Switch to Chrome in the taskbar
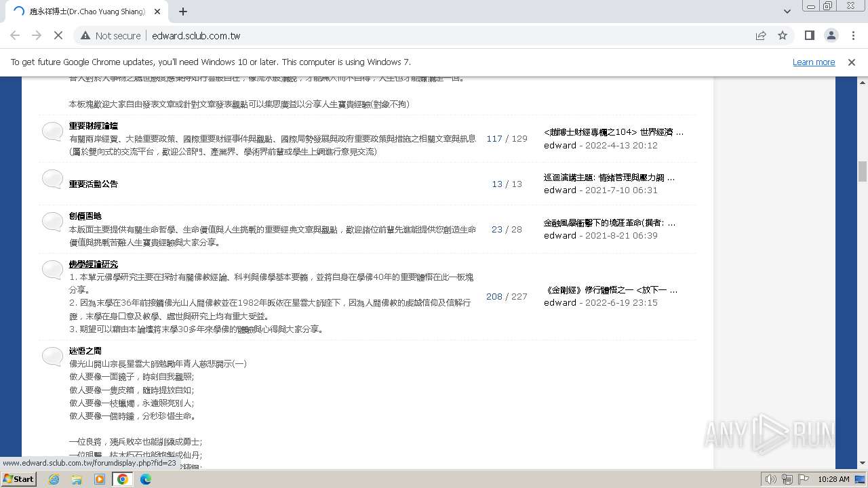Image resolution: width=868 pixels, height=488 pixels. [x=123, y=479]
